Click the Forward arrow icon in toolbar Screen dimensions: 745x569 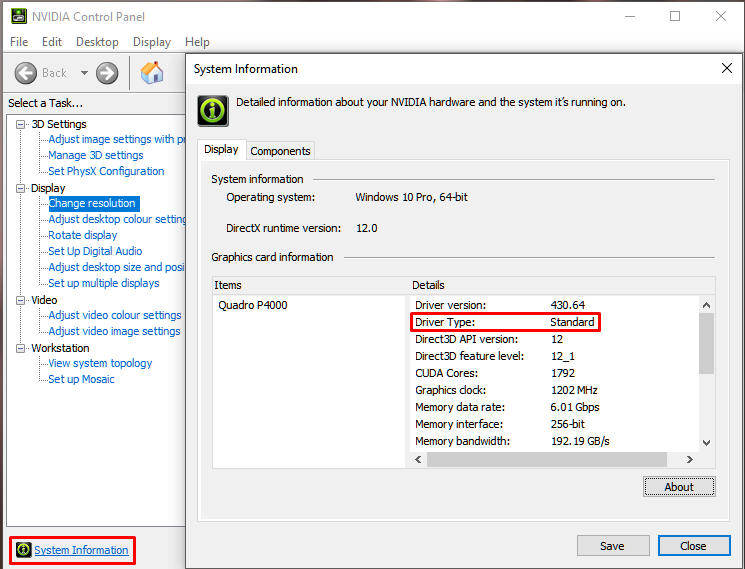107,73
